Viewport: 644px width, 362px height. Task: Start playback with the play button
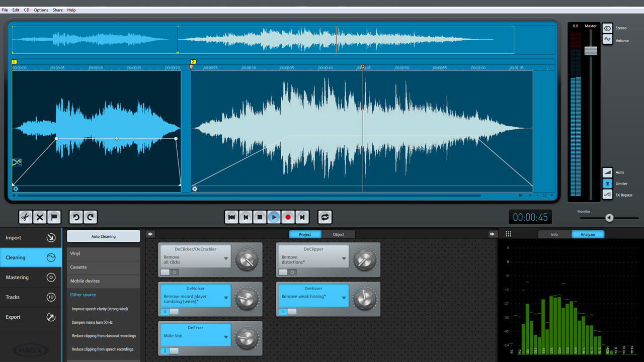click(274, 217)
